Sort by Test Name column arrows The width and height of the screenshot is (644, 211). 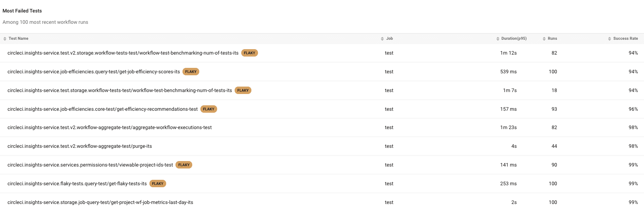[5, 39]
